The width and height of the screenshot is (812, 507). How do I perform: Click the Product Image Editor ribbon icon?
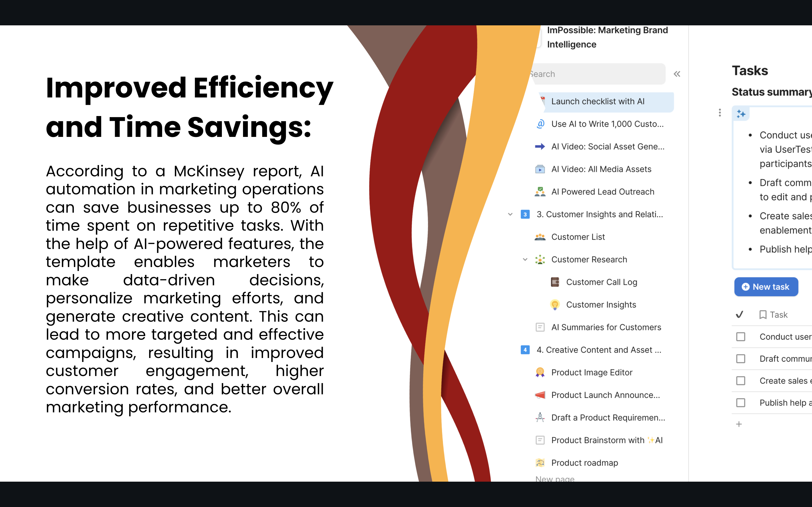tap(540, 372)
